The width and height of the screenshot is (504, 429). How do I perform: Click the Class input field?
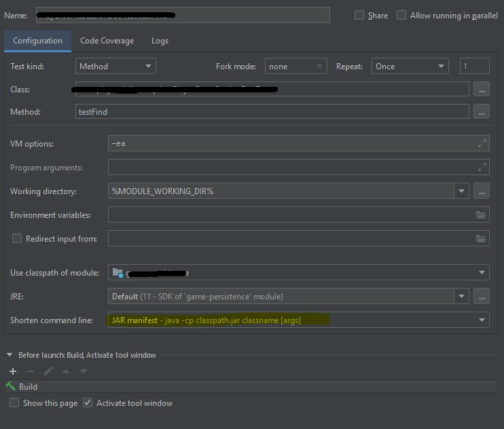coord(272,90)
